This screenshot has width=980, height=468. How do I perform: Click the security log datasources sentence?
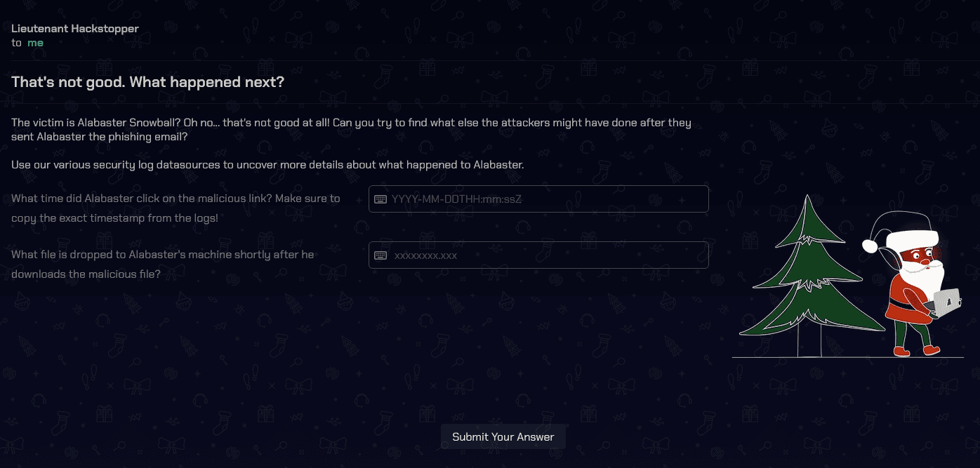coord(268,165)
